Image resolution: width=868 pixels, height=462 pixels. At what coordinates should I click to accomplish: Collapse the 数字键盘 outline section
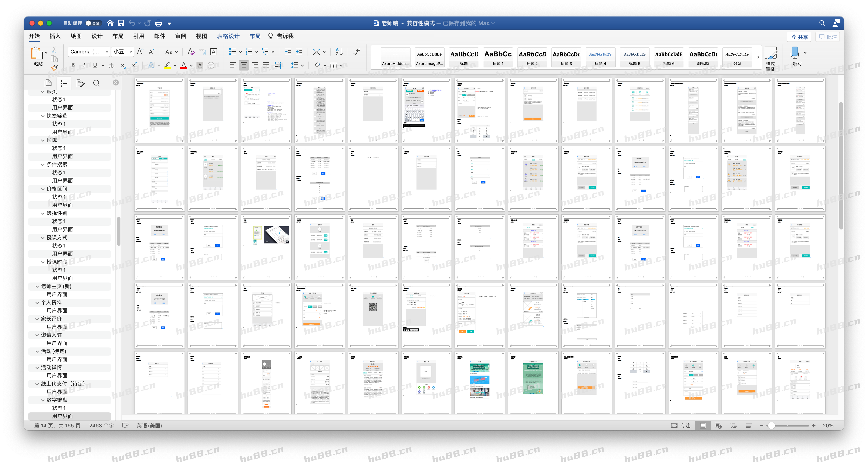(43, 400)
